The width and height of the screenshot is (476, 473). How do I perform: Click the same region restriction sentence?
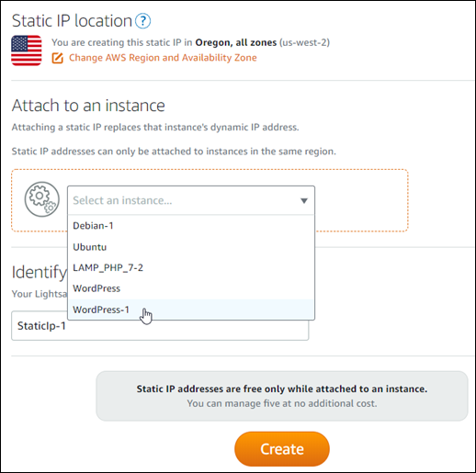point(174,152)
